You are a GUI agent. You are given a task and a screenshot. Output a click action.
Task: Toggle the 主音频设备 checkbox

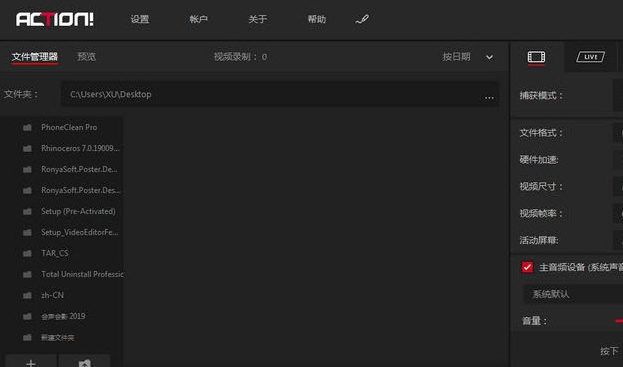(x=527, y=267)
